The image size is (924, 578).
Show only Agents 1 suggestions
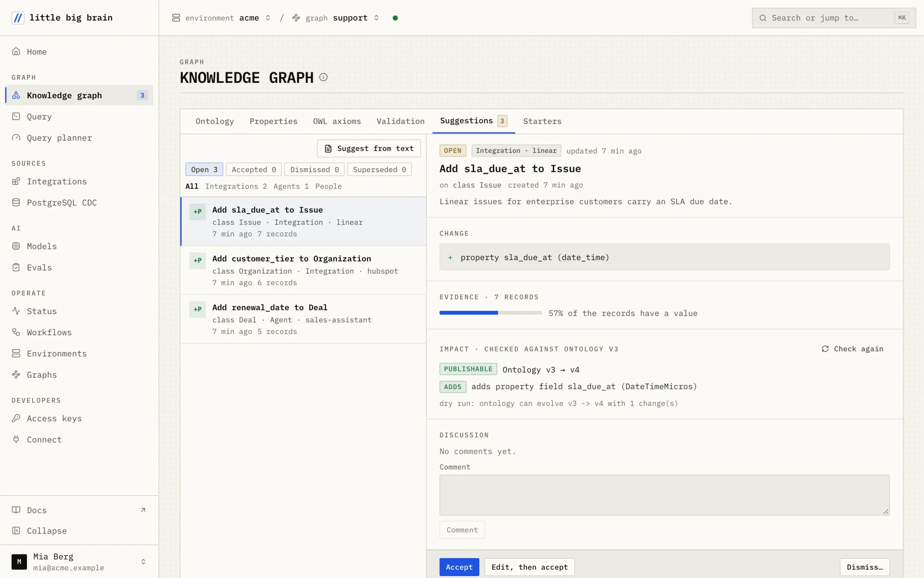click(x=291, y=186)
